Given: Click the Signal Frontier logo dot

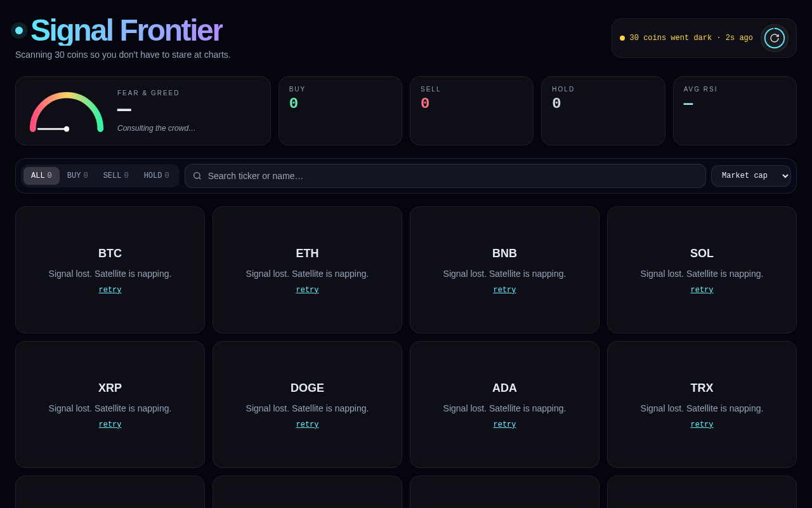Looking at the screenshot, I should point(19,30).
